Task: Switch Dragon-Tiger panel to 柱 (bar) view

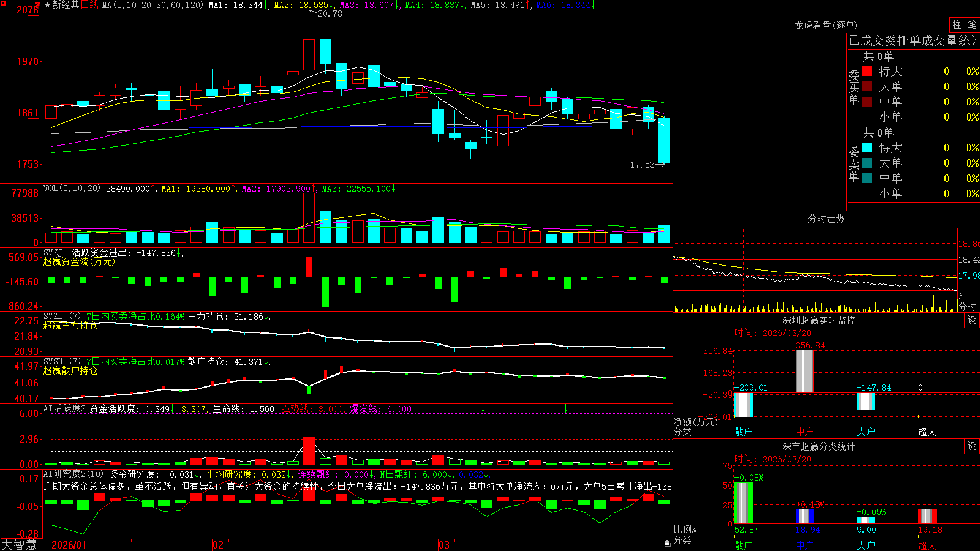Action: coord(957,24)
